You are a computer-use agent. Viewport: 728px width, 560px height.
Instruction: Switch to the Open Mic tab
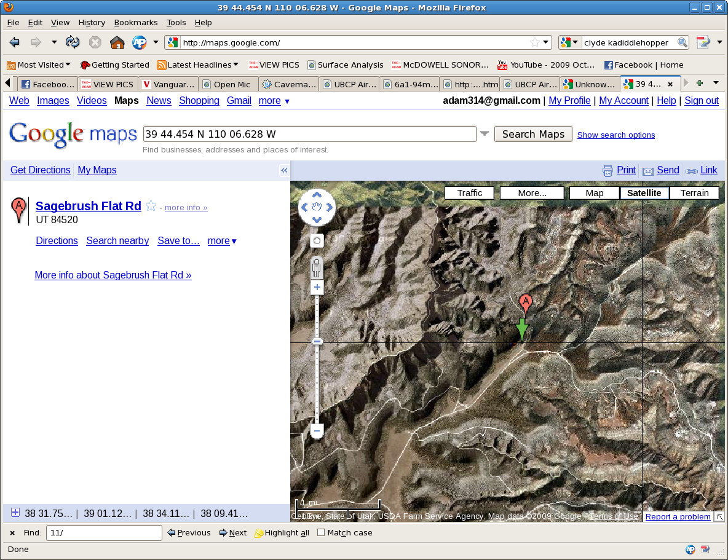227,84
